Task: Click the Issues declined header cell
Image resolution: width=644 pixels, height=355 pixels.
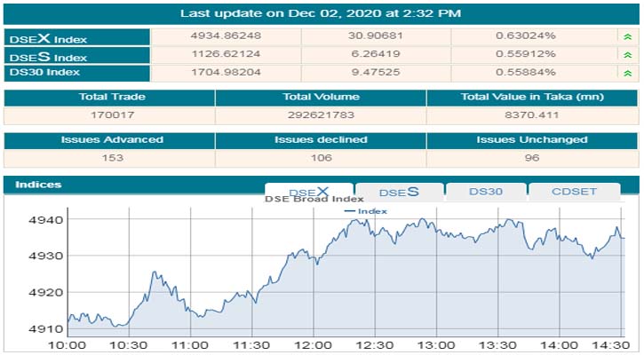Action: click(320, 140)
